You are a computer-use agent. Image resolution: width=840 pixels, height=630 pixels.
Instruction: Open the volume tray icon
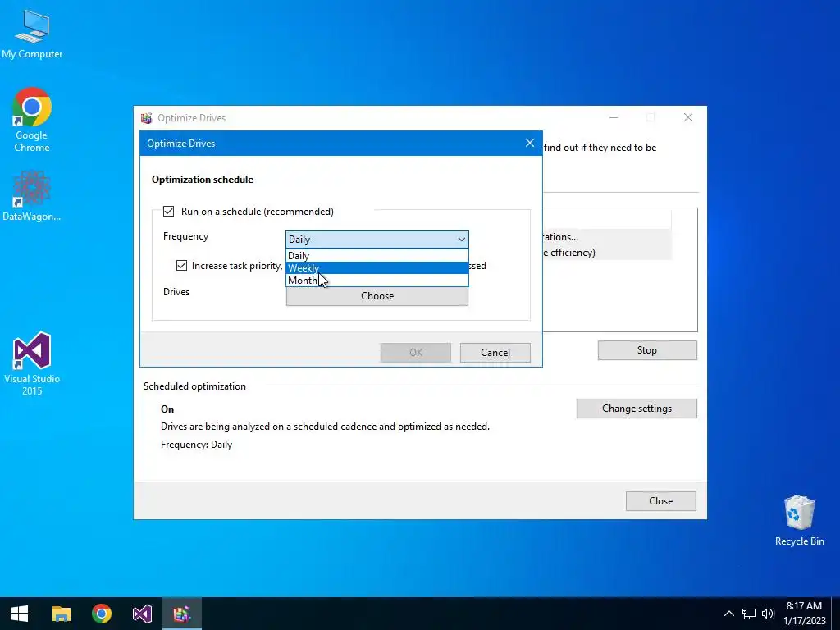coord(768,614)
